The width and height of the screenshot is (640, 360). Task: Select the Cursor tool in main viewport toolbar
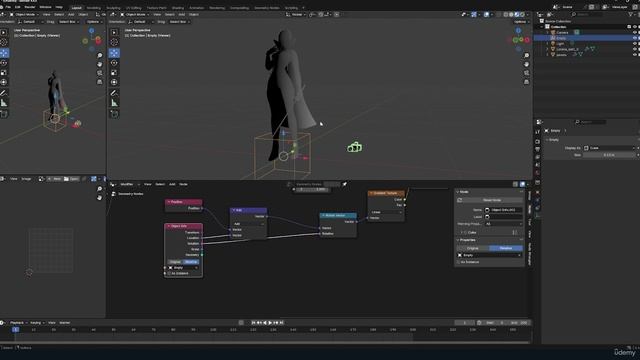coord(114,42)
